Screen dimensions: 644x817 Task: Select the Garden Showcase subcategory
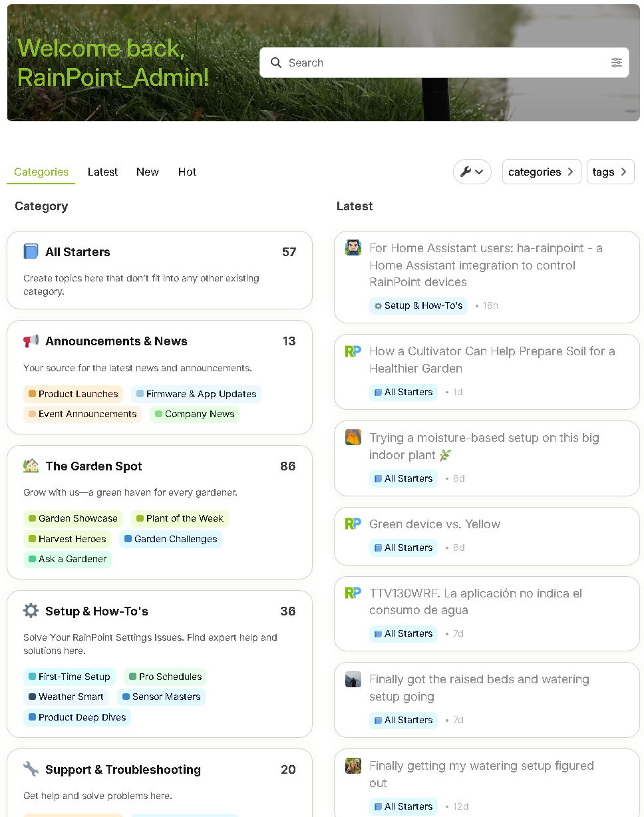point(73,518)
